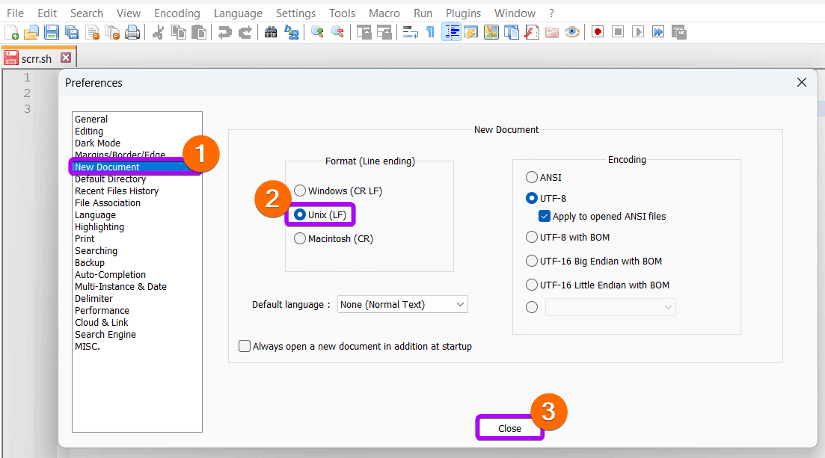This screenshot has height=458, width=825.
Task: Choose the plain UTF-8 encoding radio
Action: [546, 198]
